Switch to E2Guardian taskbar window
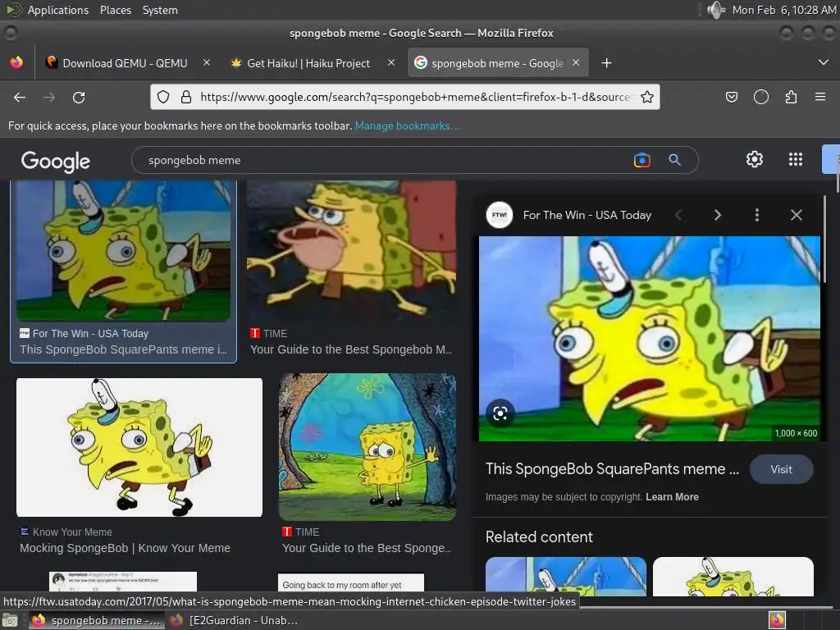 click(x=235, y=620)
